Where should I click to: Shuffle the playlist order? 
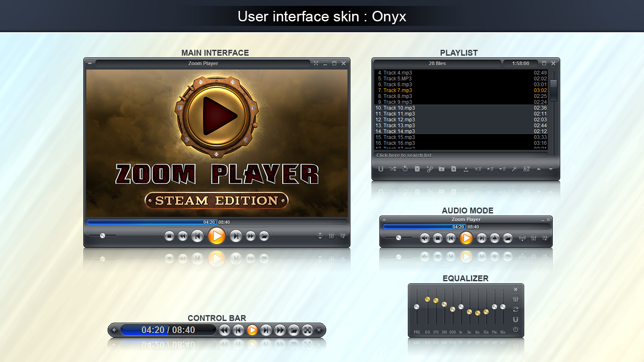tap(393, 169)
